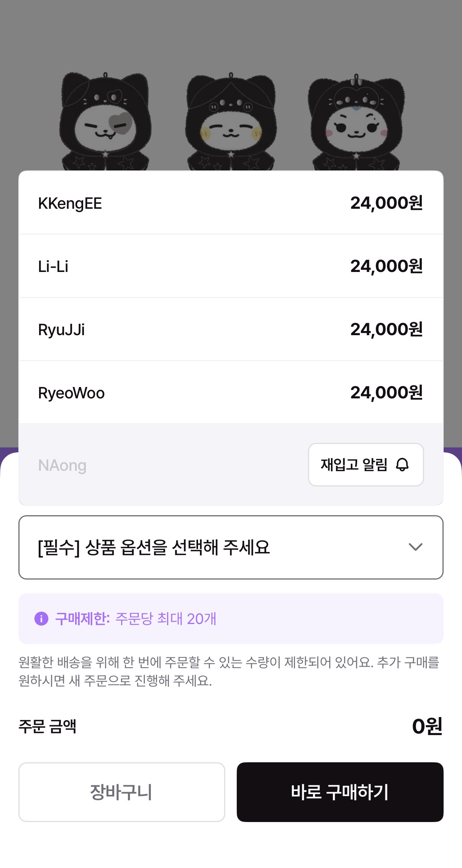Click the KKengEE 24,000원 price
462x868 pixels.
[387, 203]
